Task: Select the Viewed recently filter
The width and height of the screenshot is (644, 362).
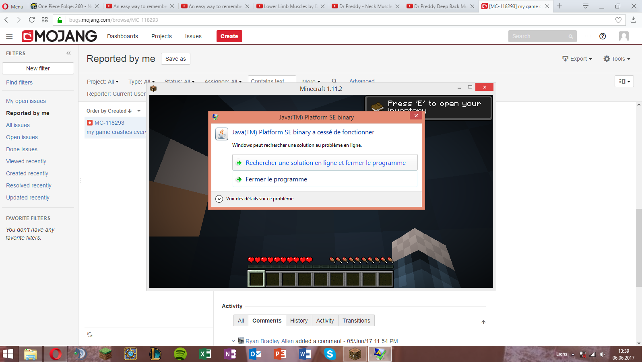Action: click(x=26, y=161)
